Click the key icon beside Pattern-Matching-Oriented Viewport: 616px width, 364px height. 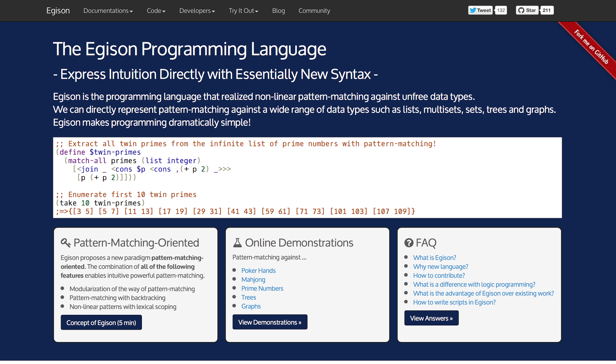(66, 243)
